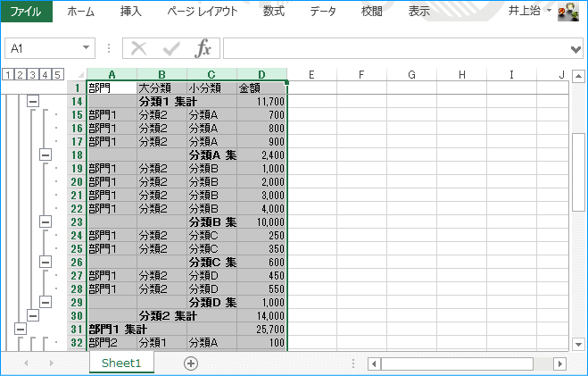The width and height of the screenshot is (588, 376).
Task: Select the cell with 2,400
Action: tap(261, 155)
